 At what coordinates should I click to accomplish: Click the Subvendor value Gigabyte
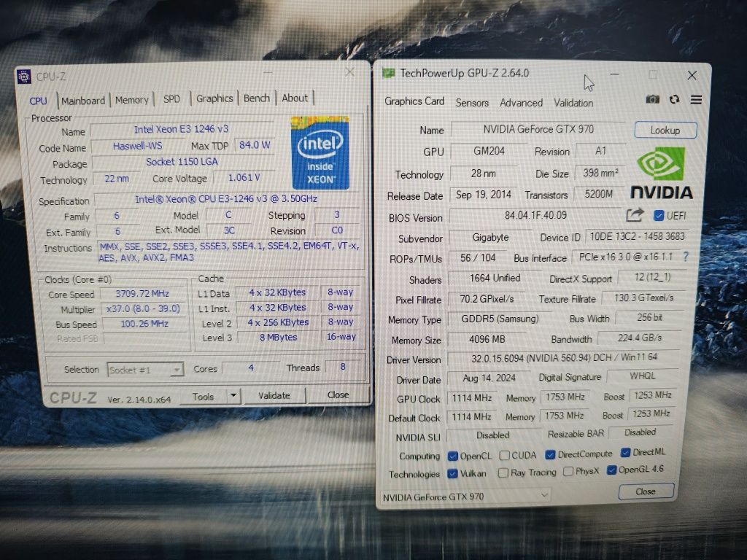(490, 237)
